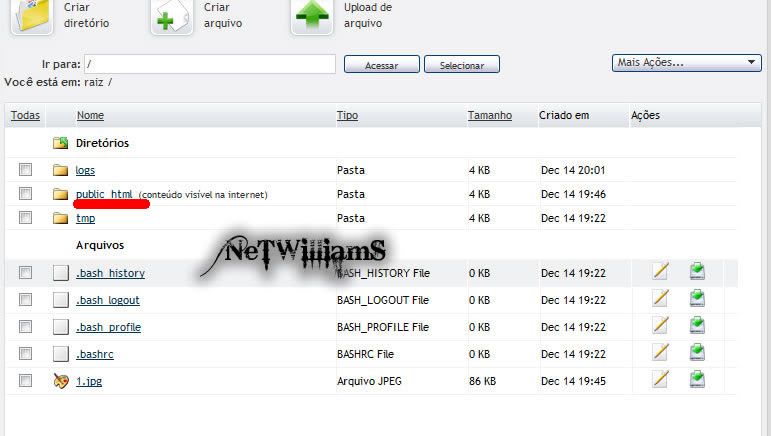Click the 1.jpg image file icon
This screenshot has height=436, width=772.
tap(61, 381)
